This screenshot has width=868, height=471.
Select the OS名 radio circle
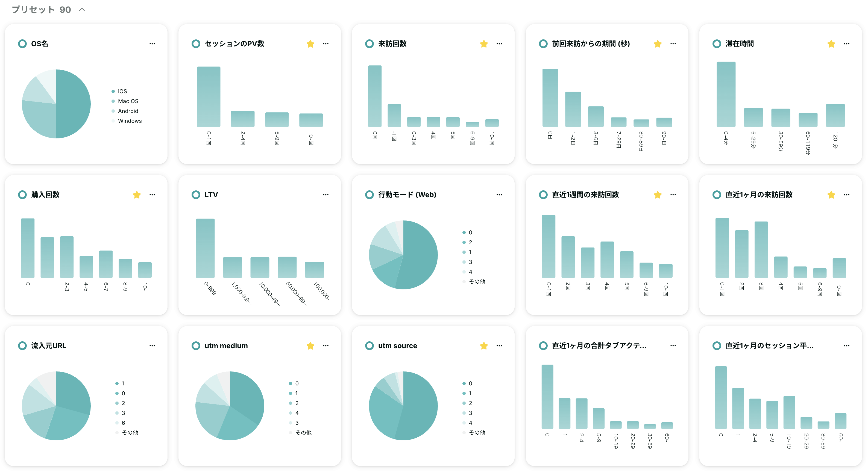[x=22, y=44]
